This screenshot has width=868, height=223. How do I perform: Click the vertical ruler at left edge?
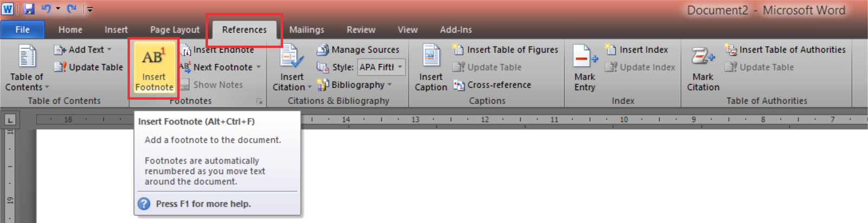pos(10,176)
